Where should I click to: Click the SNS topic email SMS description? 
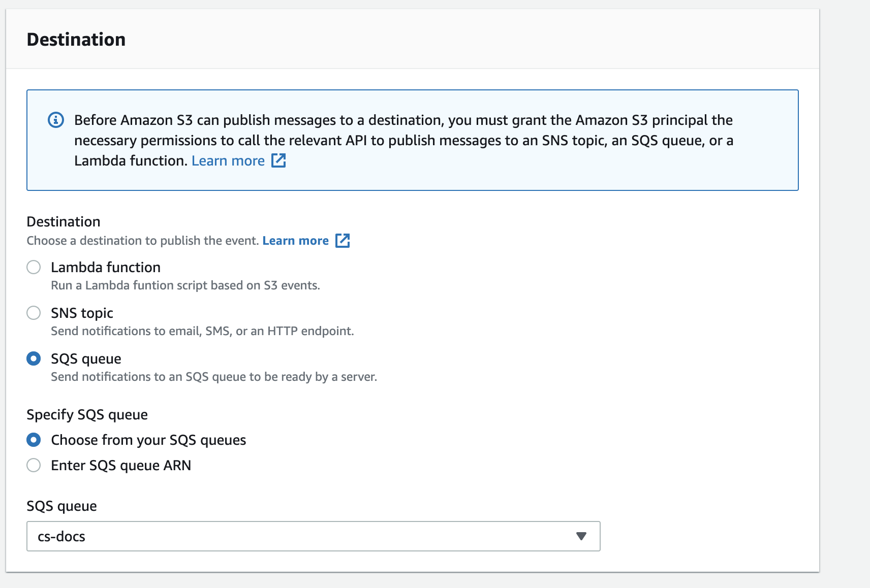pyautogui.click(x=202, y=331)
